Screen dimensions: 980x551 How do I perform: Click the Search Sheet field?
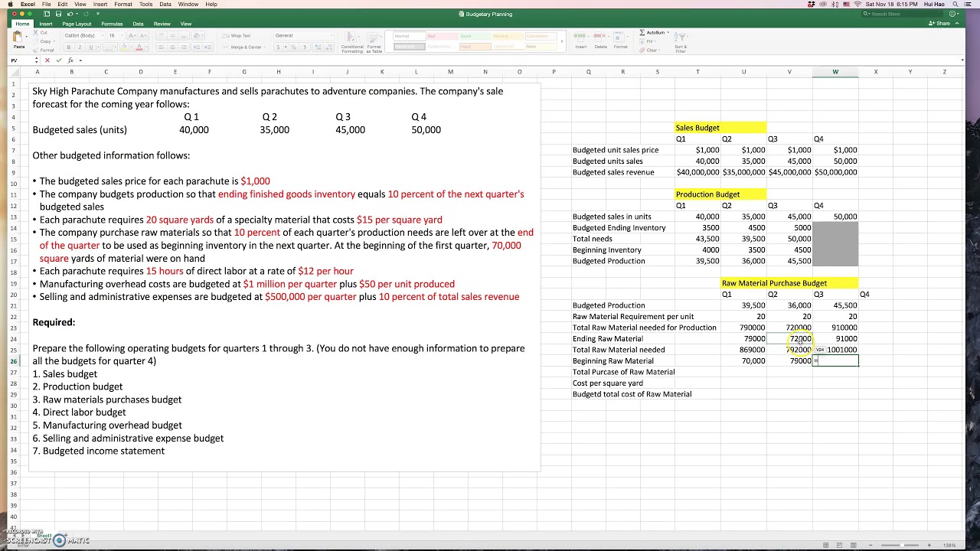(x=903, y=14)
